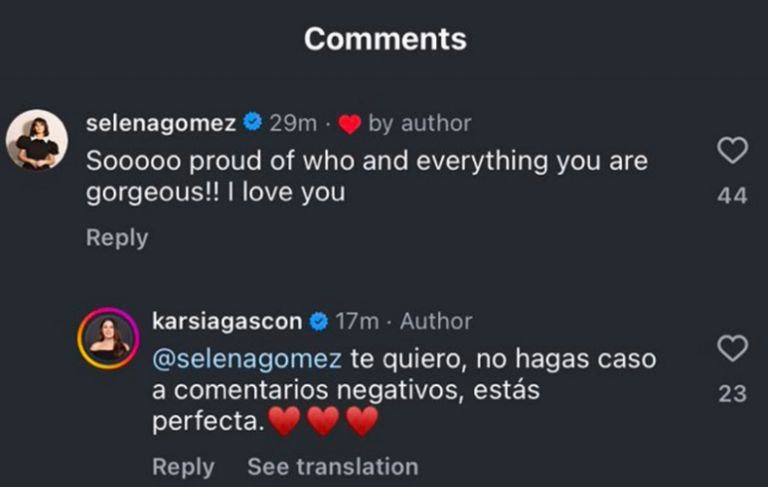Click the "by author" label
Image resolution: width=768 pixels, height=487 pixels.
tap(419, 123)
